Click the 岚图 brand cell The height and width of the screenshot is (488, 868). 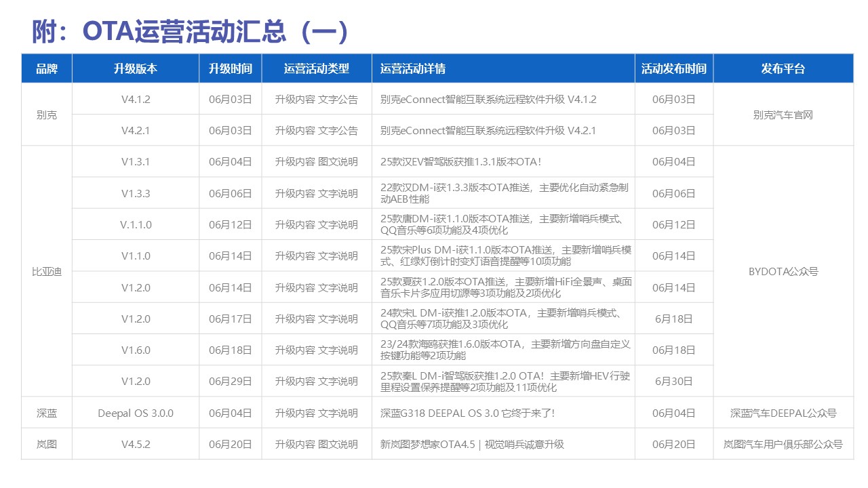(x=47, y=444)
